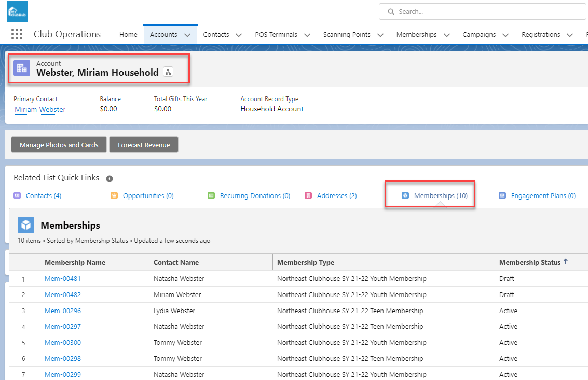Open the Miriam Webster primary contact link

click(x=40, y=109)
